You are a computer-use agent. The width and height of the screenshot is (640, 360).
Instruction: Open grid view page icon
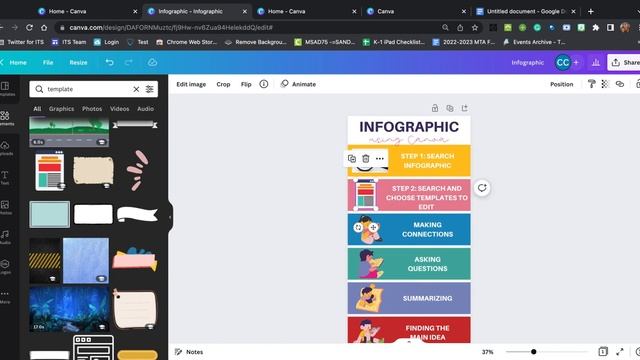click(603, 351)
